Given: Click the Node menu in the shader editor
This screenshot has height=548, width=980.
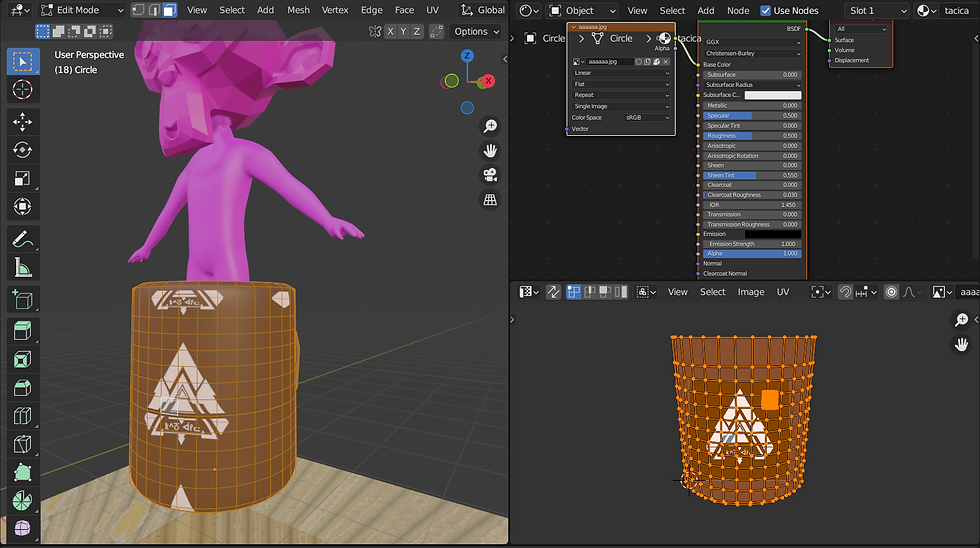Looking at the screenshot, I should pos(737,11).
